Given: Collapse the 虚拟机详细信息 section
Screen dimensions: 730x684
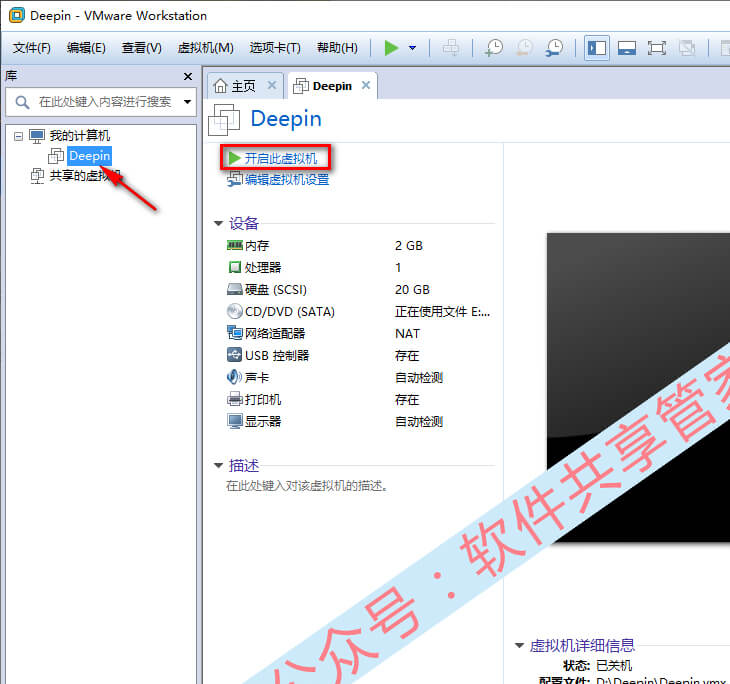Looking at the screenshot, I should click(x=520, y=645).
